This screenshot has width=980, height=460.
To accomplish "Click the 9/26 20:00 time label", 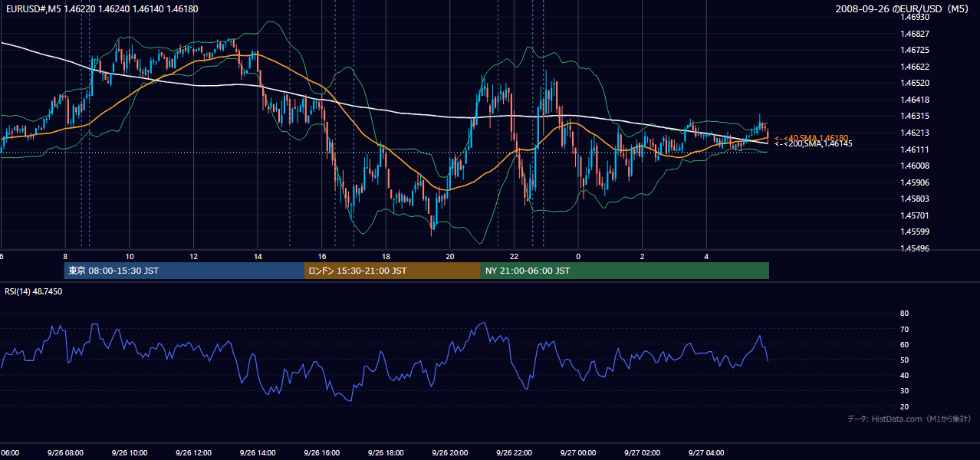I will [x=449, y=453].
